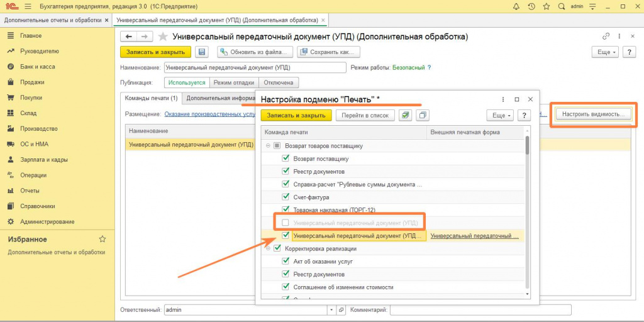Click Перейти в список button
The width and height of the screenshot is (644, 322).
365,116
